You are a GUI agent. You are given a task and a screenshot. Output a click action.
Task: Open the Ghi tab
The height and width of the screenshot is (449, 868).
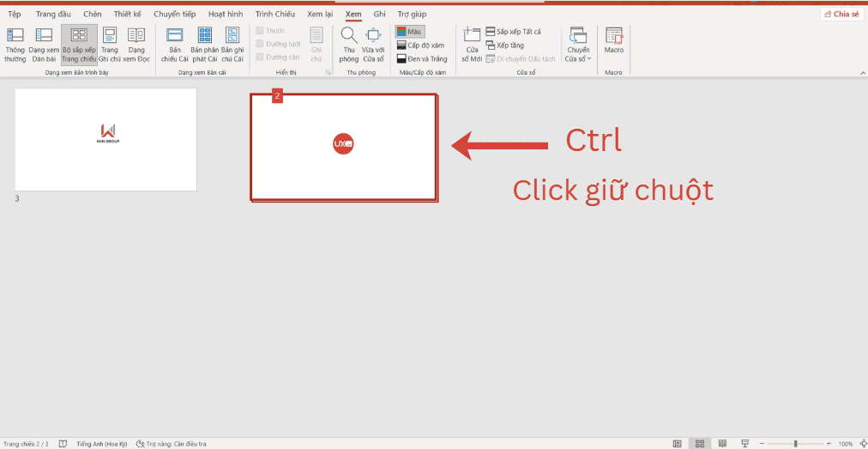tap(380, 14)
